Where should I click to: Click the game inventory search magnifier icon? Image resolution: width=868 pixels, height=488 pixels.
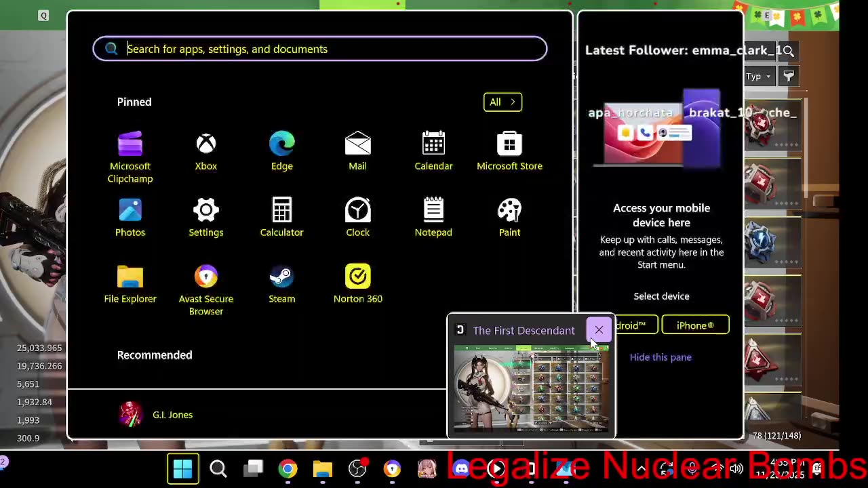[788, 51]
